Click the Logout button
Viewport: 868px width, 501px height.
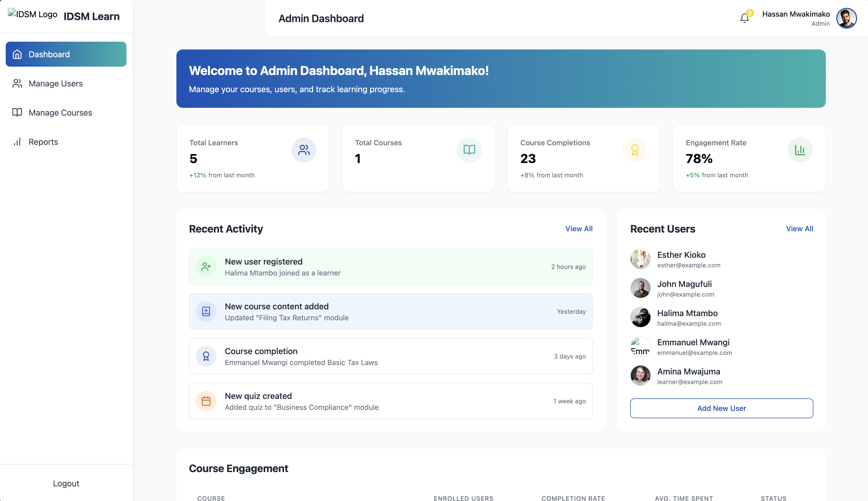point(66,484)
